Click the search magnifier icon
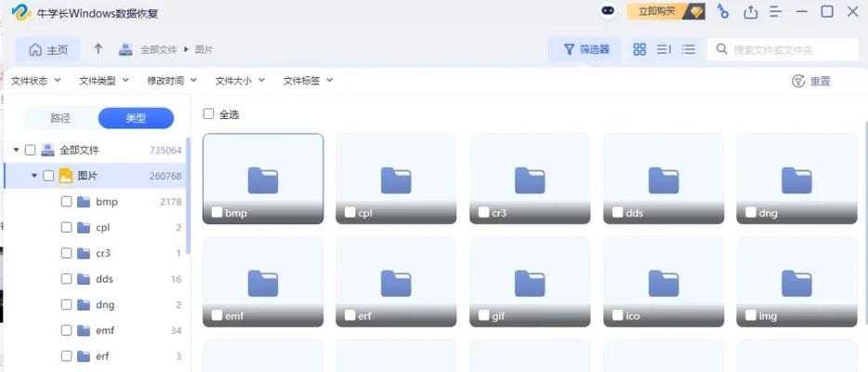This screenshot has height=372, width=868. (721, 49)
